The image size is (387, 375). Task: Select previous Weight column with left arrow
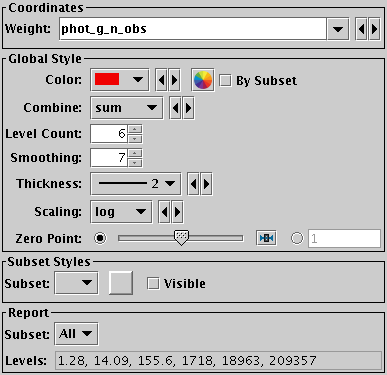[362, 29]
